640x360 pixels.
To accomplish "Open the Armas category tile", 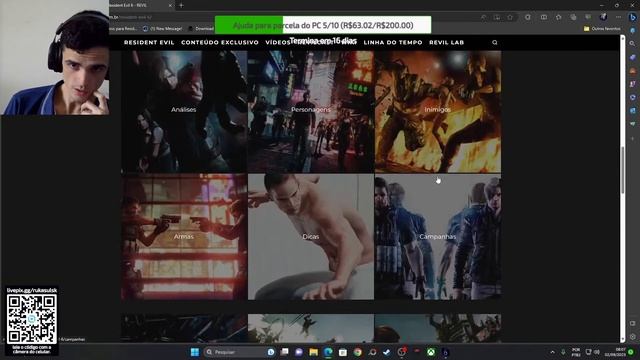I will [184, 237].
